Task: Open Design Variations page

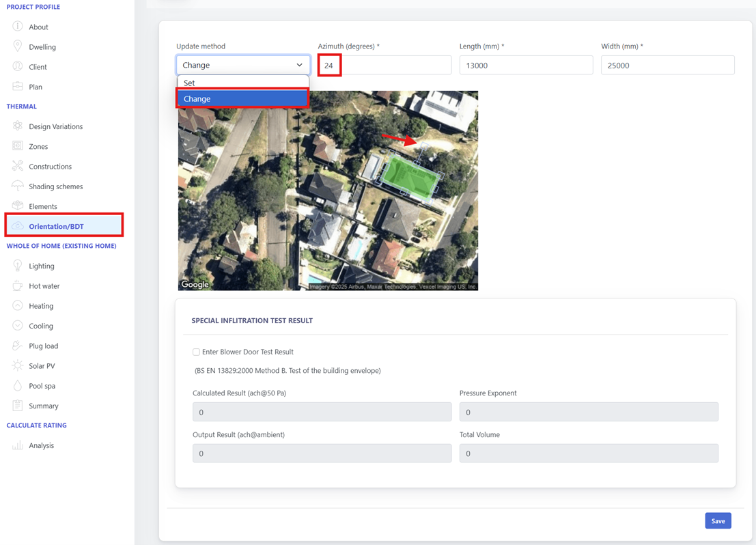Action: pos(56,126)
